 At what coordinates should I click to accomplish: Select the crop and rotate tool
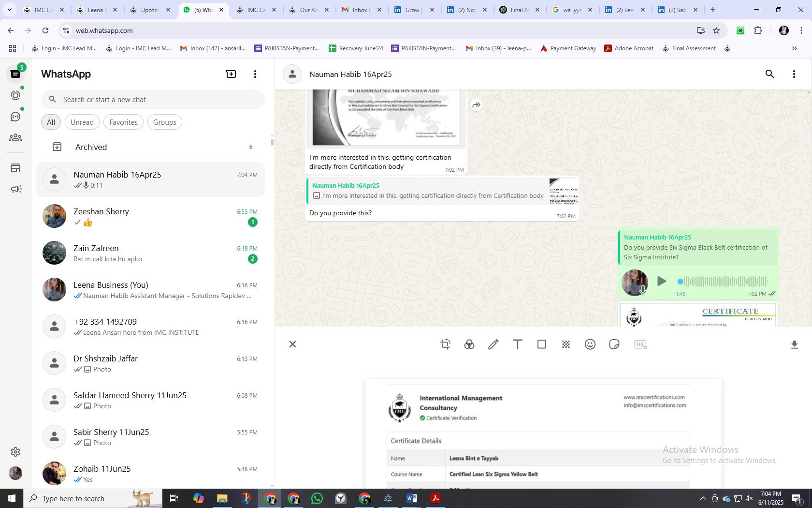[x=445, y=344]
